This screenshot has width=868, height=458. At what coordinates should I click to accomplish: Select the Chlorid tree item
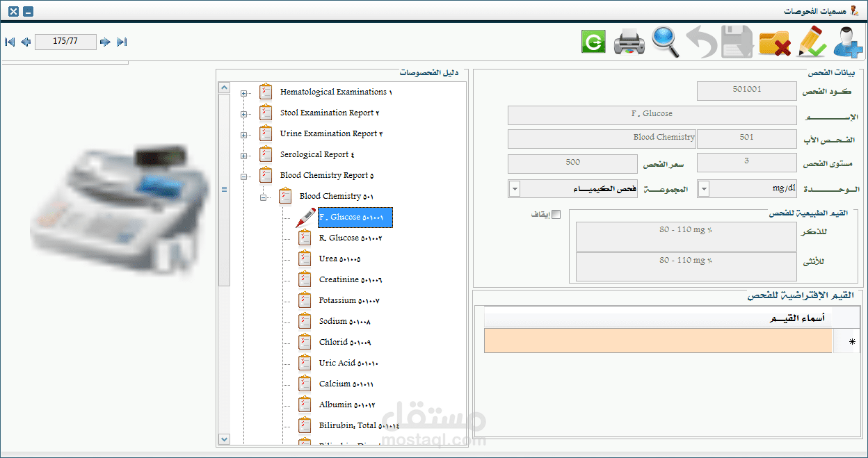345,342
